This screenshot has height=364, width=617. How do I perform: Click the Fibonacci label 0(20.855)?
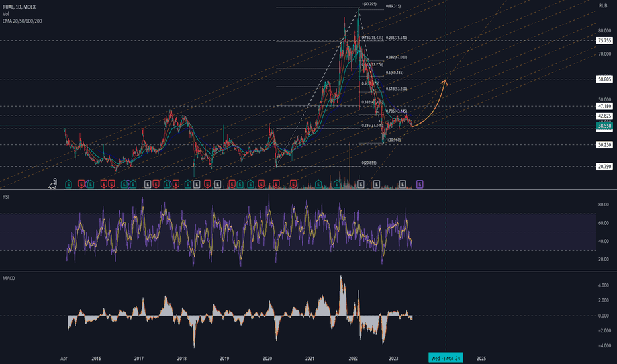369,163
